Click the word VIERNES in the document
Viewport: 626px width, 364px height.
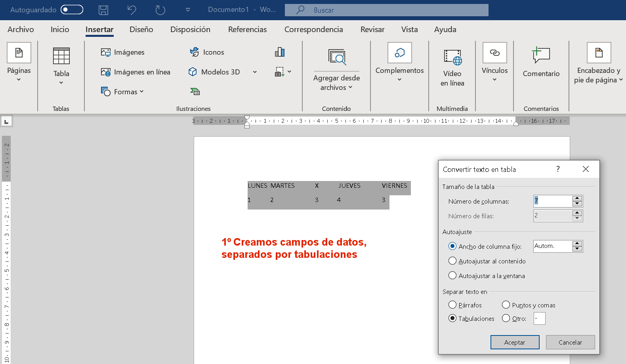pyautogui.click(x=395, y=186)
